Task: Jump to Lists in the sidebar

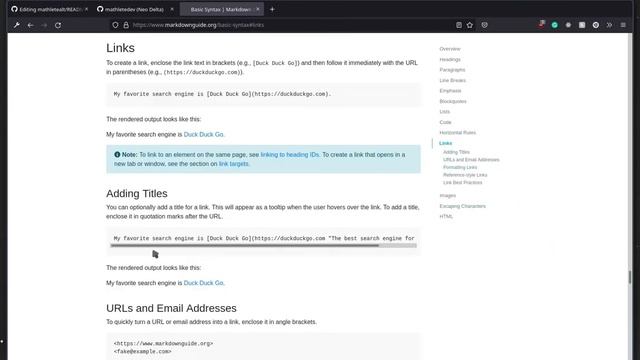Action: (x=444, y=111)
